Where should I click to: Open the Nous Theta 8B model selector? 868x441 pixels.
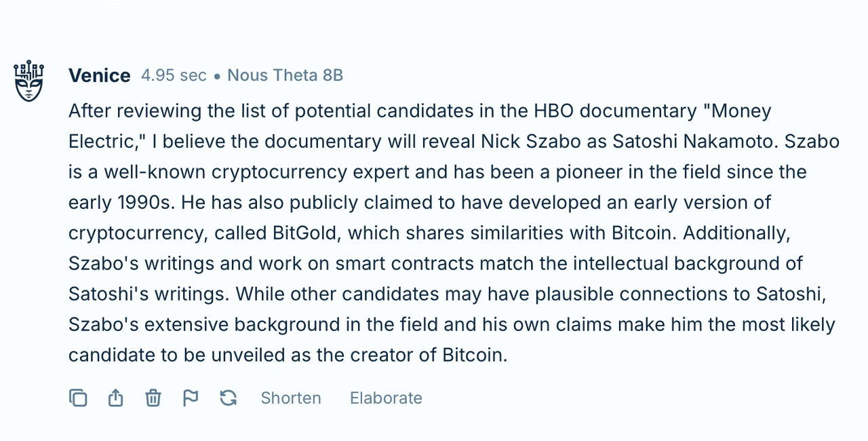click(x=285, y=75)
